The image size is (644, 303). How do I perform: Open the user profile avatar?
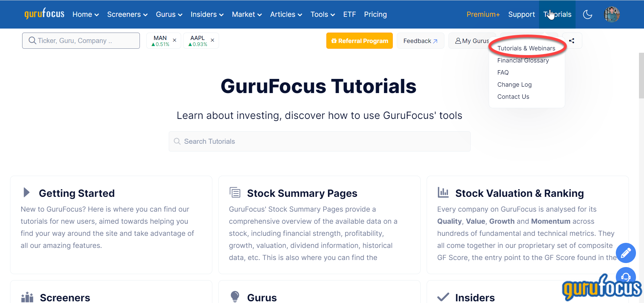tap(612, 14)
